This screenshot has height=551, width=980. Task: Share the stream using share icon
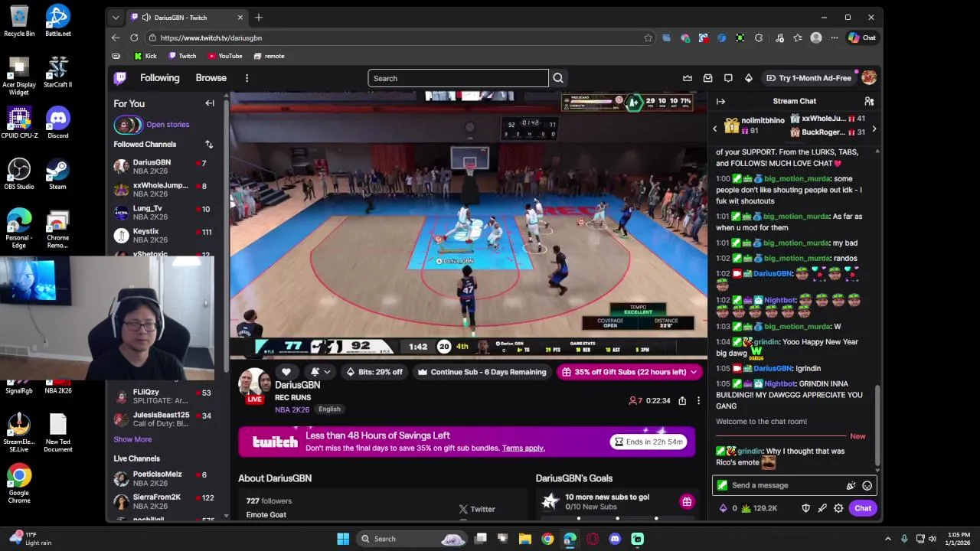[x=682, y=400]
